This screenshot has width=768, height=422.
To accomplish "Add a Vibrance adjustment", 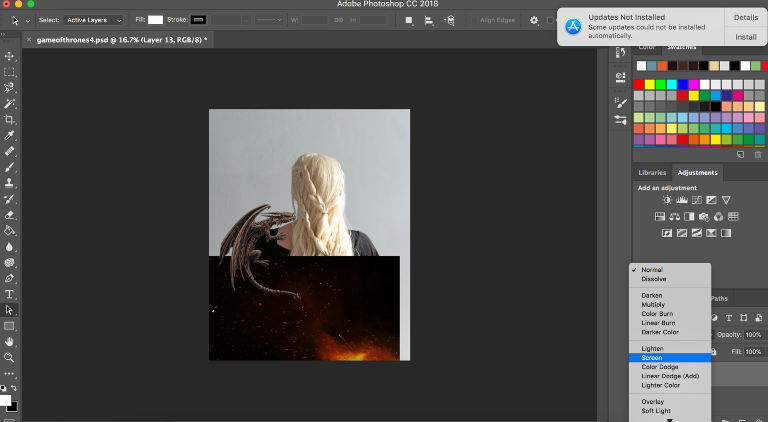I will [726, 200].
